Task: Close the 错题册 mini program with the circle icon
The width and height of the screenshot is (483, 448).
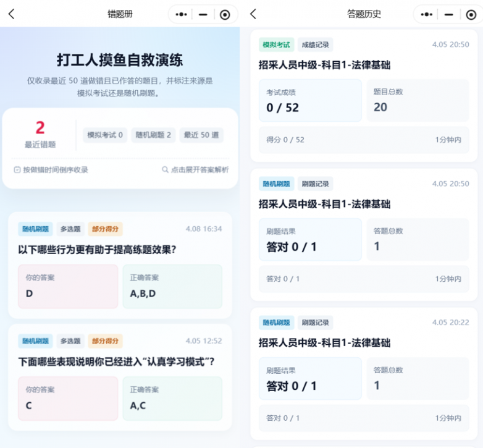Action: [x=225, y=14]
